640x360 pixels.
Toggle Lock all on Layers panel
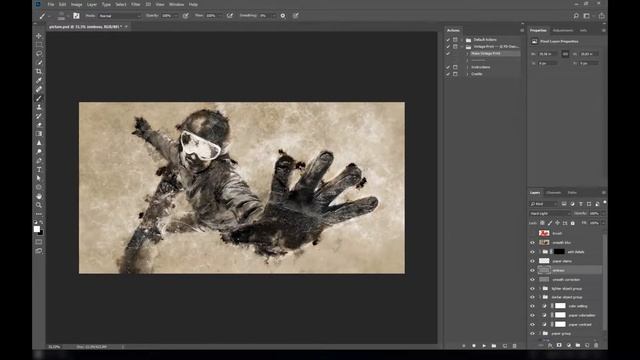573,223
